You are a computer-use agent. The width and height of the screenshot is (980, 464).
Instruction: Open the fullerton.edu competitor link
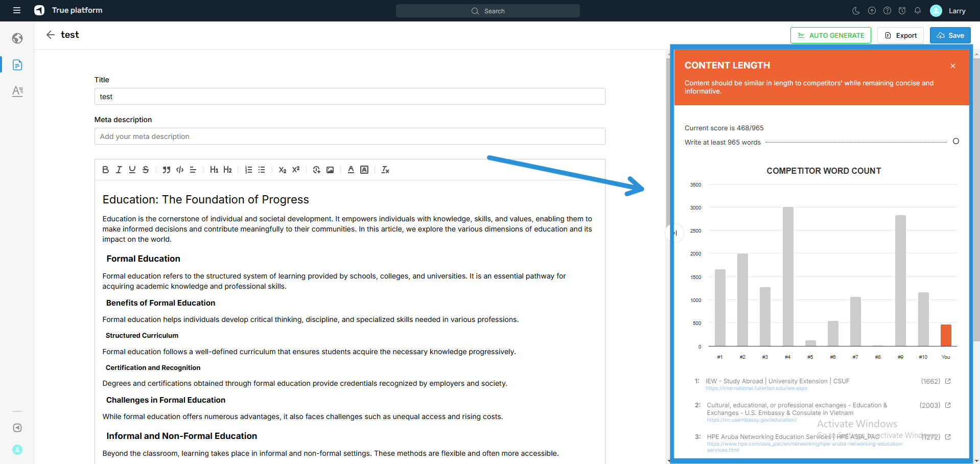(x=756, y=388)
